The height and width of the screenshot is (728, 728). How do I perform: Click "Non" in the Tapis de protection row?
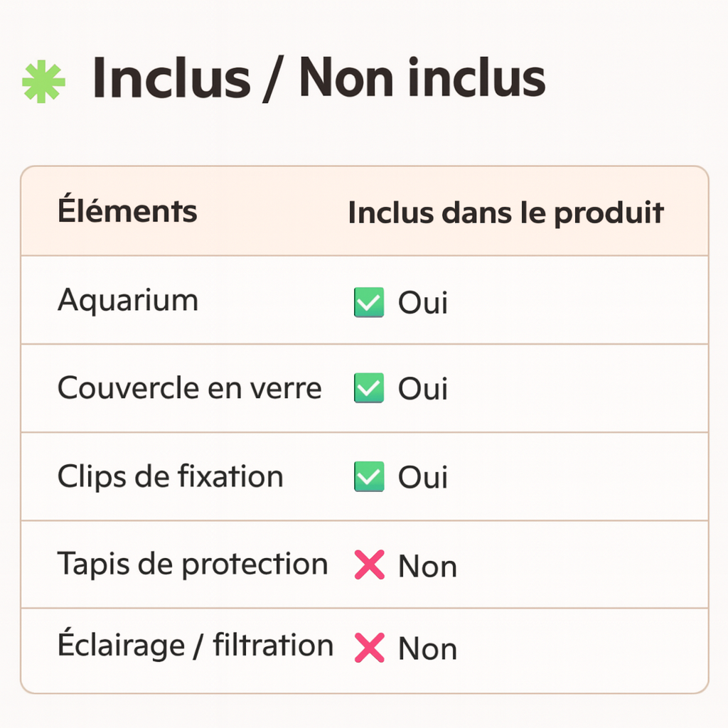point(427,567)
